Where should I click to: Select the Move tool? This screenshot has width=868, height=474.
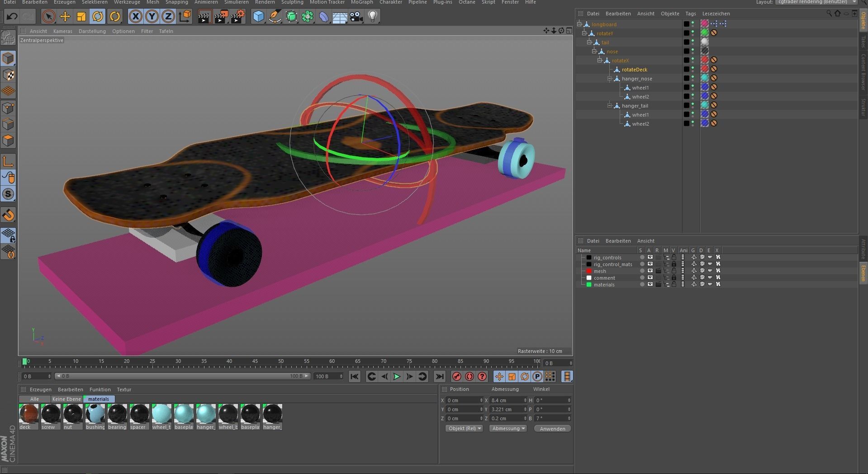[x=65, y=17]
